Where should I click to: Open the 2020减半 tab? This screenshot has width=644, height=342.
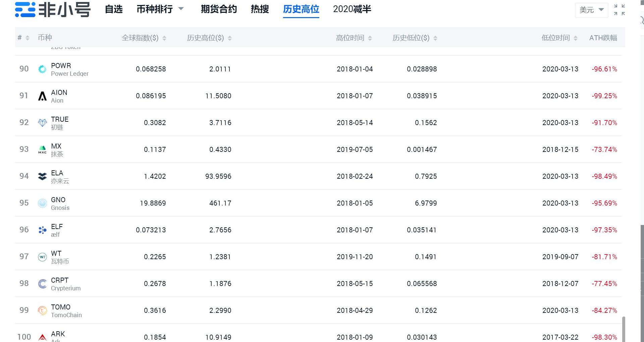[352, 9]
